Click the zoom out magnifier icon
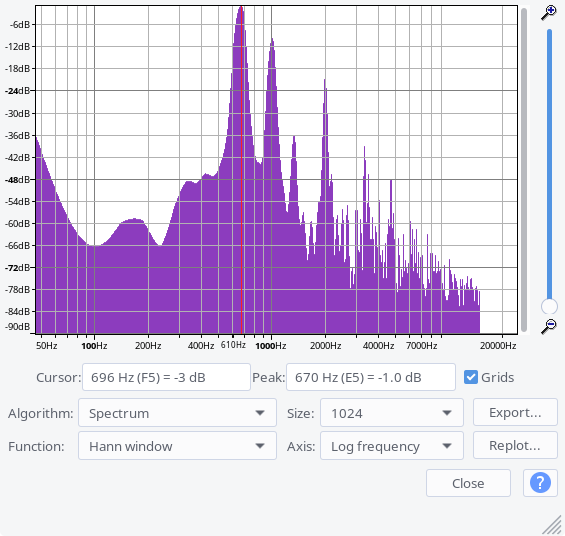Viewport: 565px width, 536px height. point(549,326)
